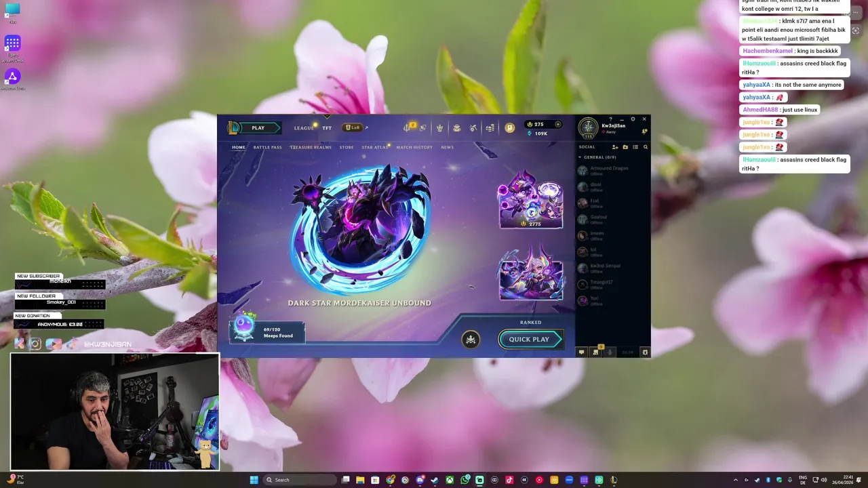The image size is (868, 488).
Task: Open File Explorer from taskbar
Action: (360, 480)
